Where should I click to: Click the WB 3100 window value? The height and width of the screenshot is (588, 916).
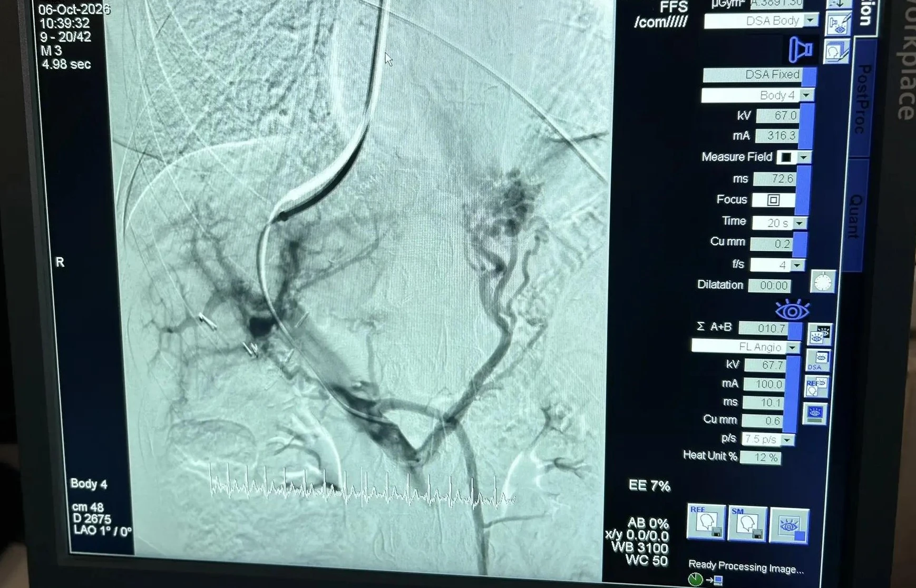tap(640, 548)
